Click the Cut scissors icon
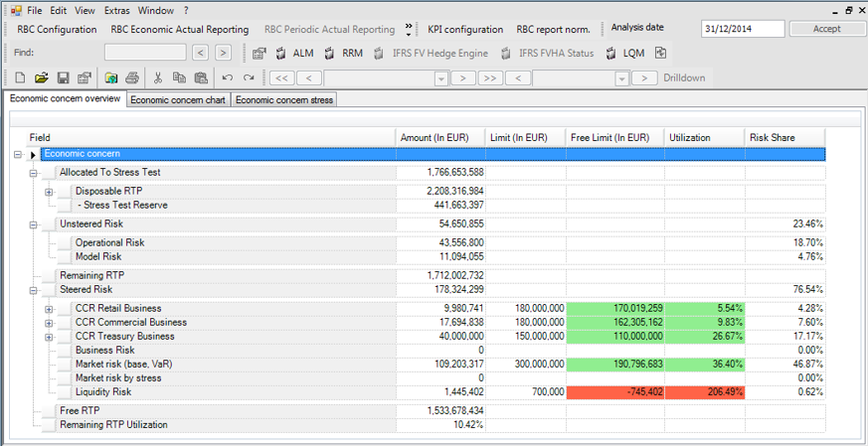 (157, 77)
